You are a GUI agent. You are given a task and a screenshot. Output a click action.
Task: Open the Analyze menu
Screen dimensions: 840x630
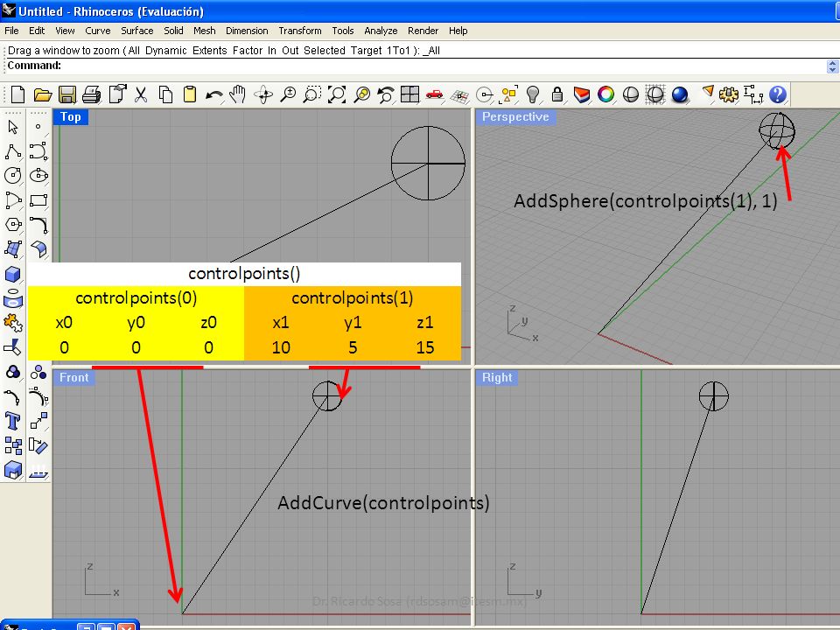(381, 31)
